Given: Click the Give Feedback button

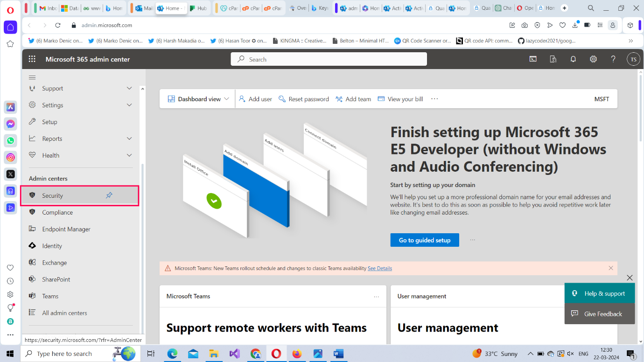Looking at the screenshot, I should [x=600, y=314].
